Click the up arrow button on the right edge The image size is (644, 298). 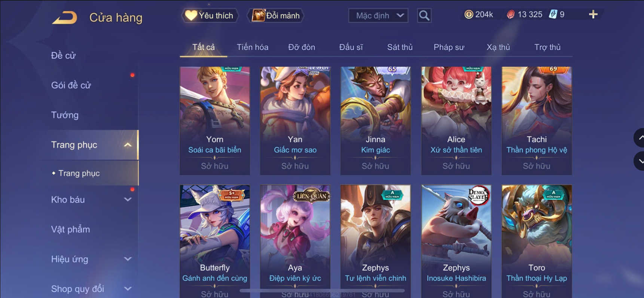pos(639,138)
